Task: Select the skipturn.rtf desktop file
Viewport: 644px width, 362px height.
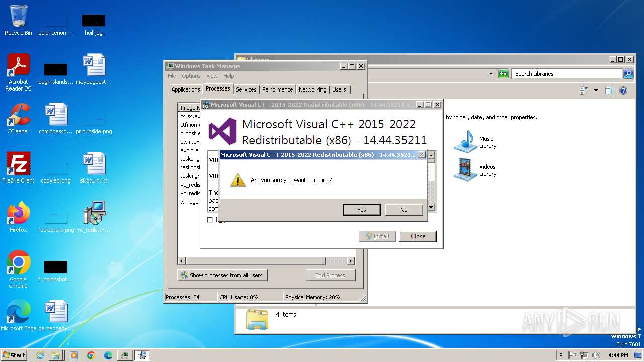Action: tap(94, 168)
